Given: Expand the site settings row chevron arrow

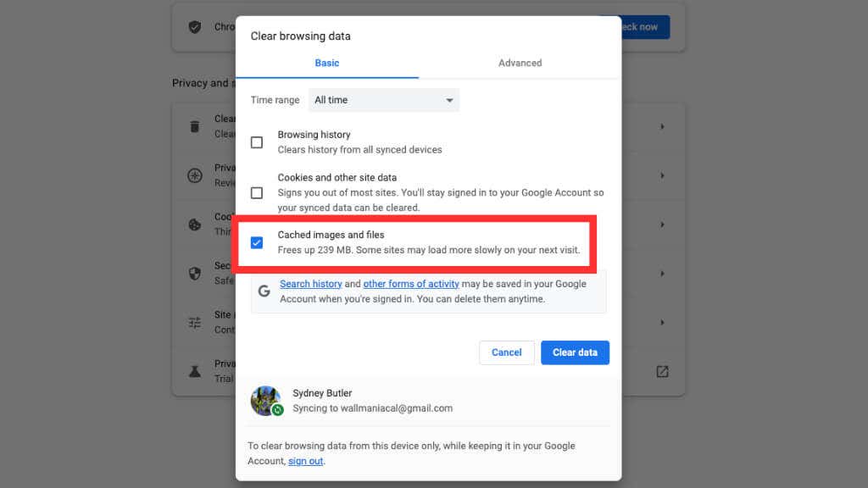Looking at the screenshot, I should pos(662,323).
